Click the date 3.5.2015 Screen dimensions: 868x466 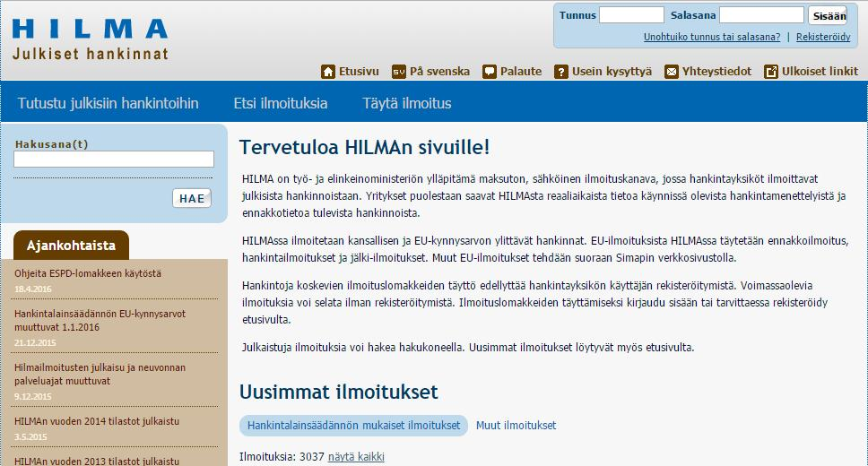[x=30, y=436]
